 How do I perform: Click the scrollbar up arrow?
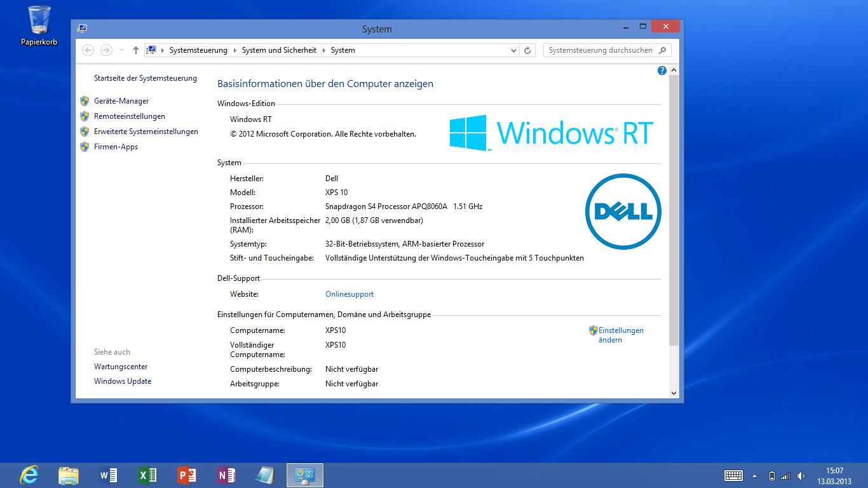click(674, 69)
